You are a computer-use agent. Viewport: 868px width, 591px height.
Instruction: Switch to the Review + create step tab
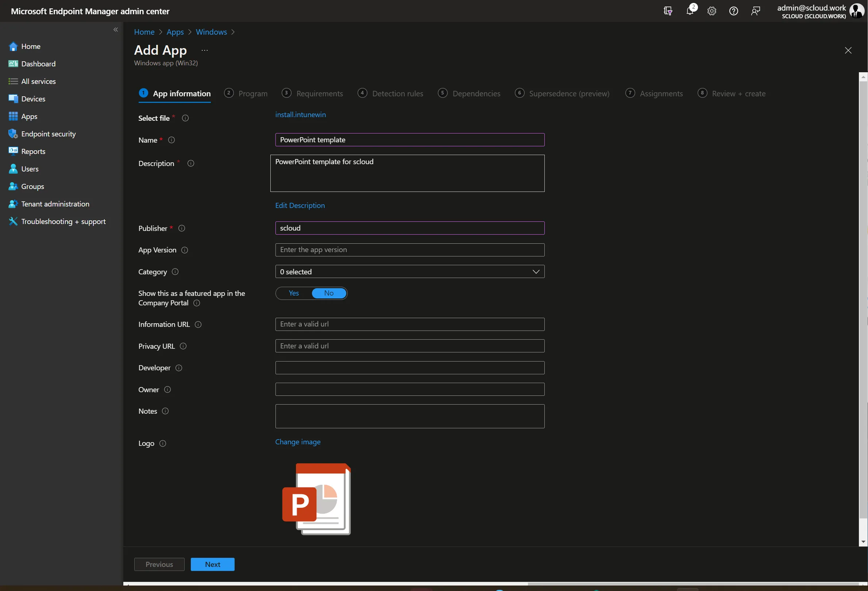click(732, 94)
